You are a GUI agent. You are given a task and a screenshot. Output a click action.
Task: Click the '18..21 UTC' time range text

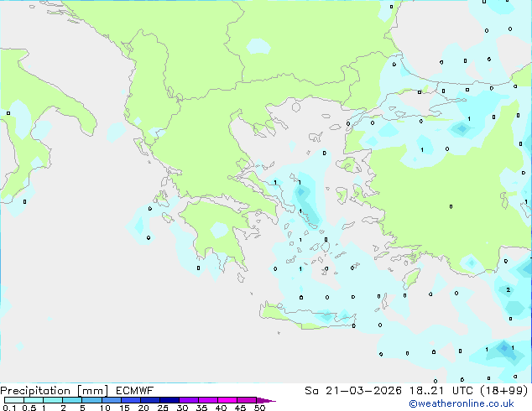coord(441,391)
